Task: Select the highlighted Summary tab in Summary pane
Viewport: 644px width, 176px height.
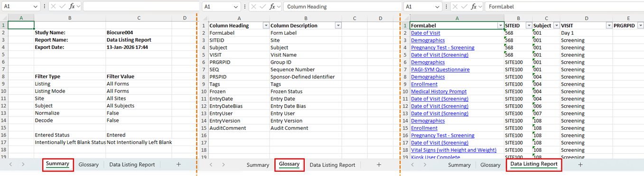Action: pyautogui.click(x=57, y=164)
